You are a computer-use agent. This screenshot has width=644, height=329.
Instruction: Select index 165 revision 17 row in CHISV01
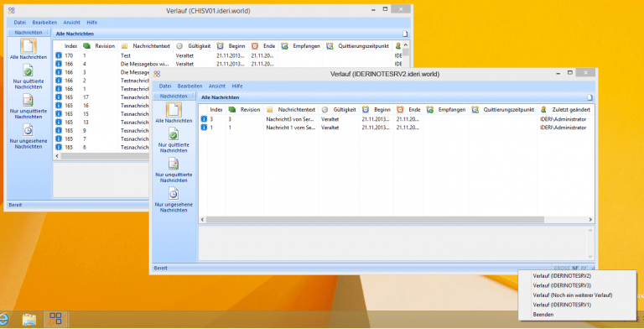[x=101, y=97]
